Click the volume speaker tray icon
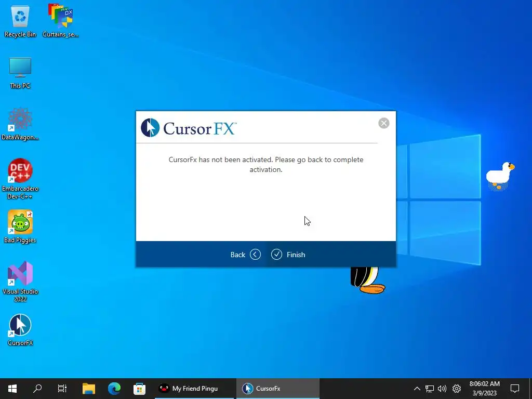Image resolution: width=532 pixels, height=399 pixels. [x=442, y=389]
